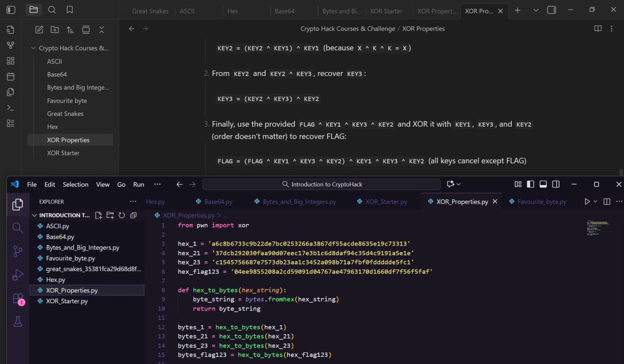Open Favourite byte note in Obsidian
The image size is (624, 364).
click(x=67, y=101)
